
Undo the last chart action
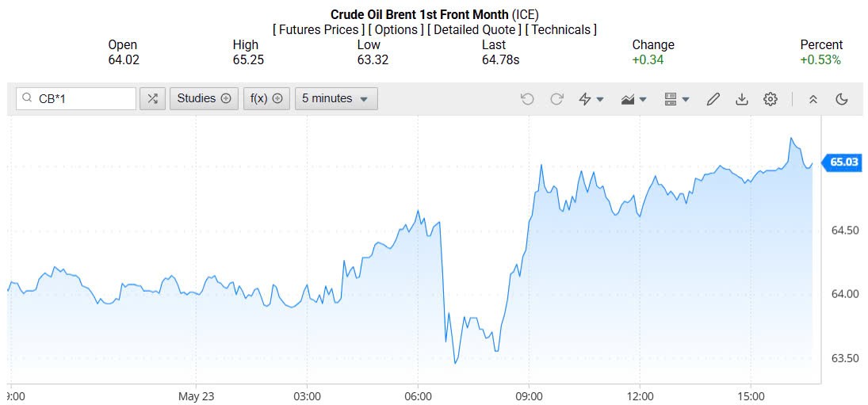[527, 99]
